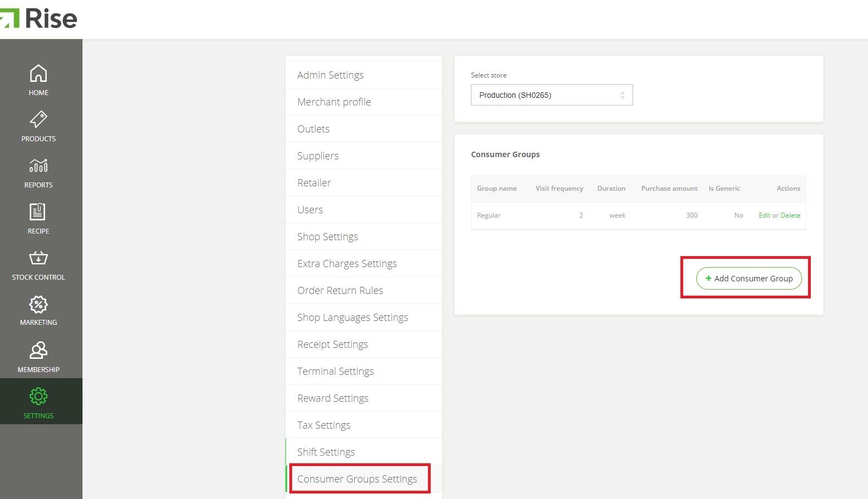Screen dimensions: 868x499
Task: Edit the Regular consumer group
Action: [765, 215]
